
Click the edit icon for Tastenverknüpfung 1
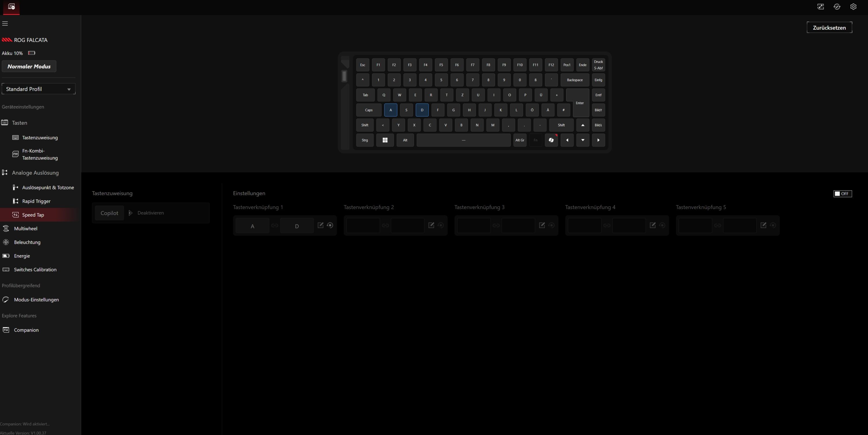point(321,225)
